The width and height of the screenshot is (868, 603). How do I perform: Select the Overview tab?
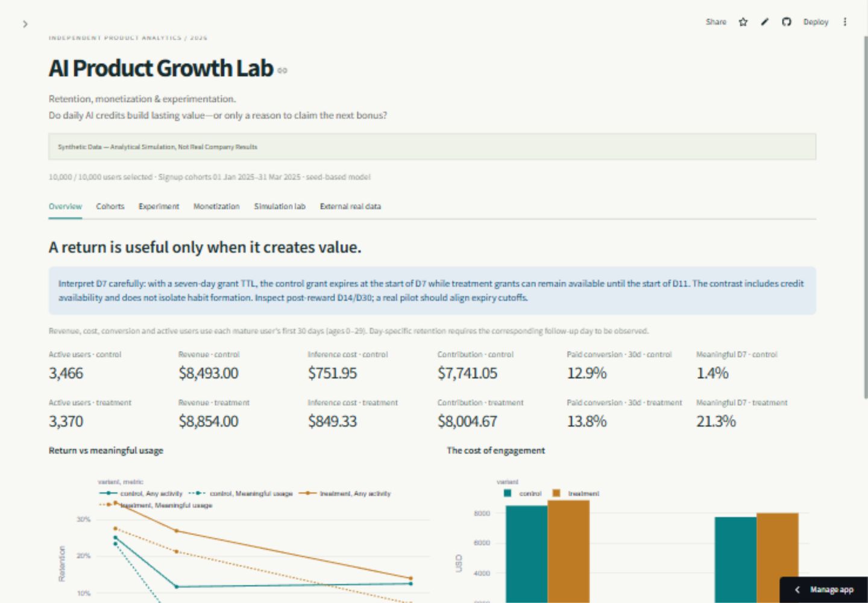(65, 206)
